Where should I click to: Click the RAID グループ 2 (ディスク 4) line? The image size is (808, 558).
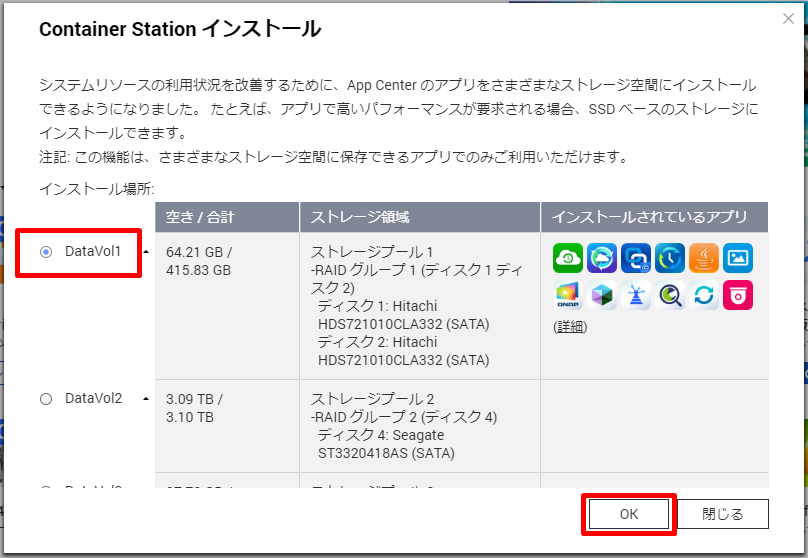404,417
